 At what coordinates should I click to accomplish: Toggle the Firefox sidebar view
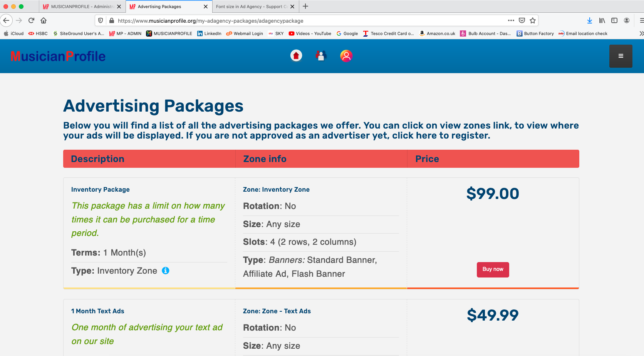click(x=614, y=21)
